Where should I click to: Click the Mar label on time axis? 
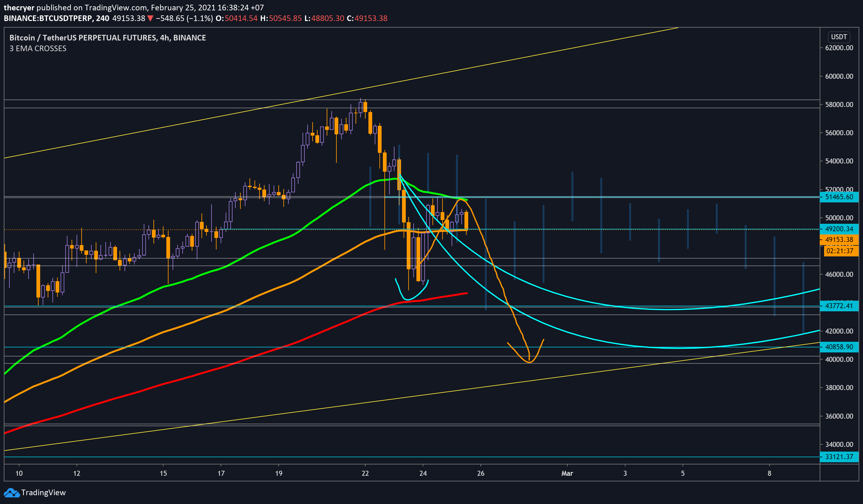[x=567, y=473]
